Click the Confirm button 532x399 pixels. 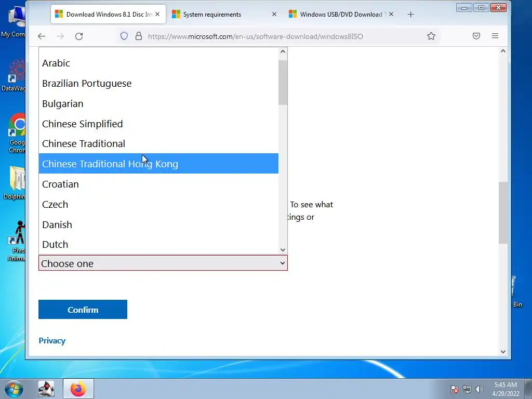coord(83,310)
